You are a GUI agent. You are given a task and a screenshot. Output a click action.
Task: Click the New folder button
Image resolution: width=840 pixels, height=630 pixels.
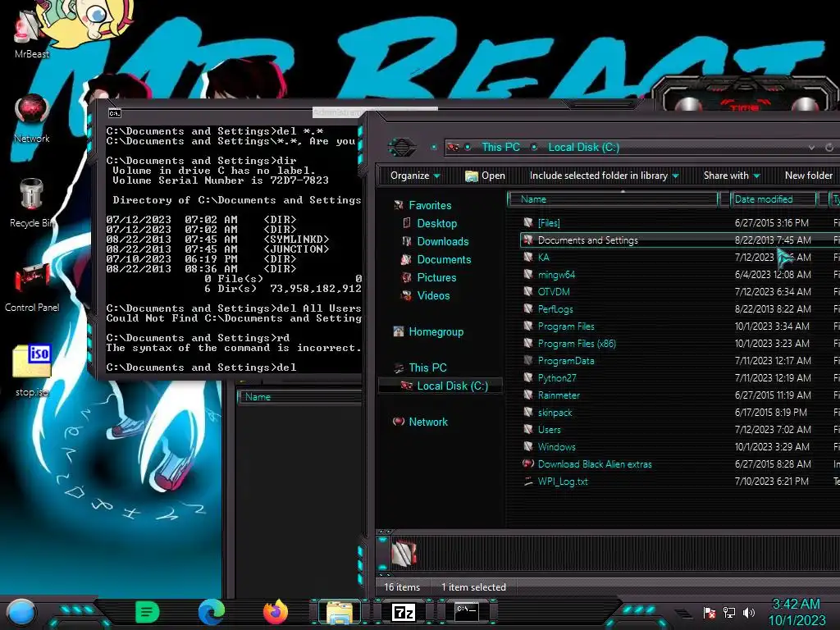[x=808, y=176]
